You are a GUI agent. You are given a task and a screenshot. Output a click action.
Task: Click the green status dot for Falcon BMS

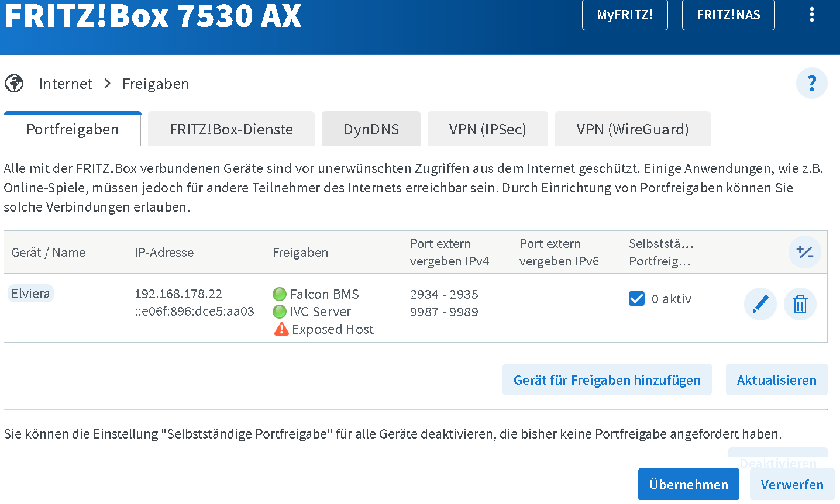click(x=280, y=294)
